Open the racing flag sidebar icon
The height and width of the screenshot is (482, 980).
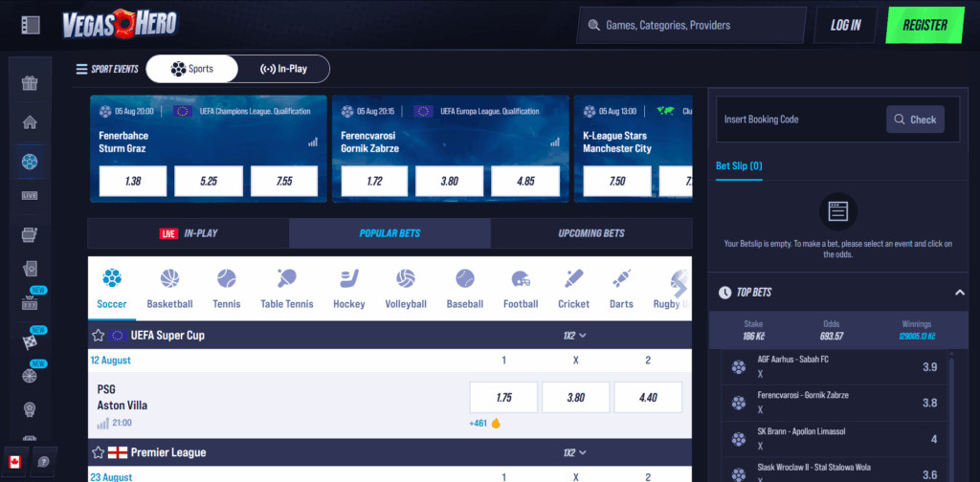click(x=30, y=340)
